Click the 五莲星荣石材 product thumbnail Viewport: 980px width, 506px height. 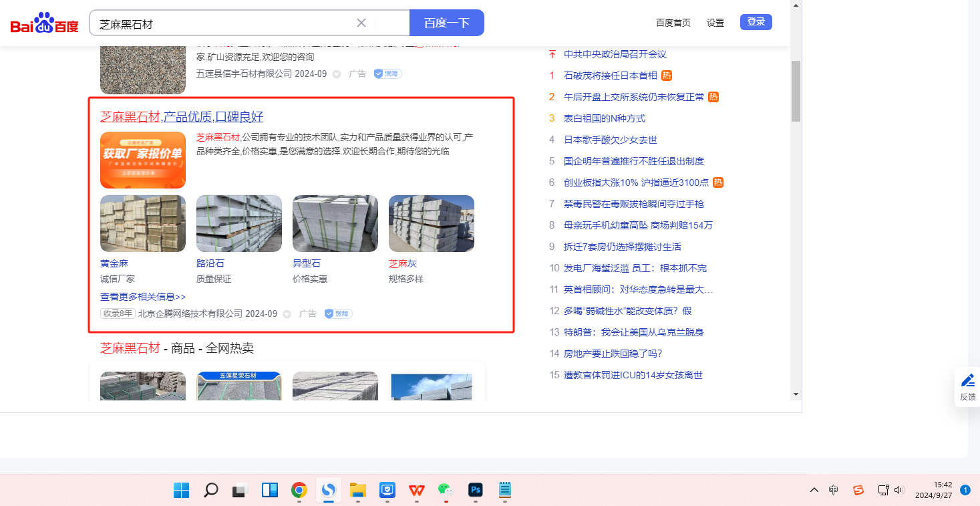click(239, 386)
